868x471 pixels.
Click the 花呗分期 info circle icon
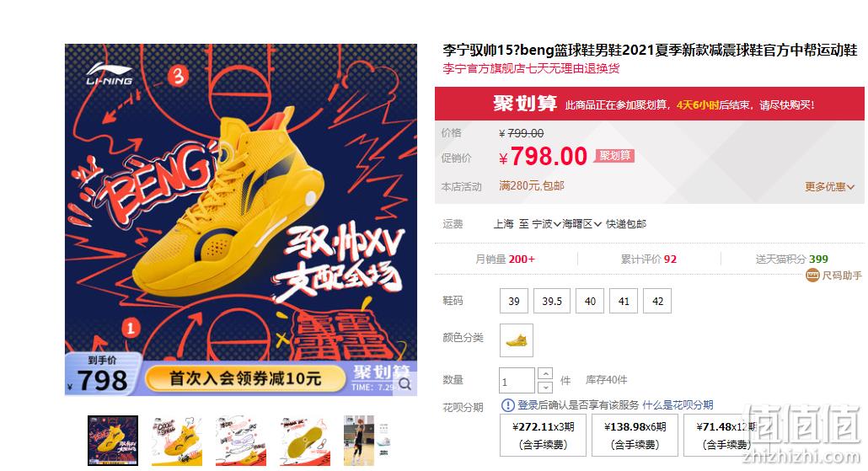507,405
